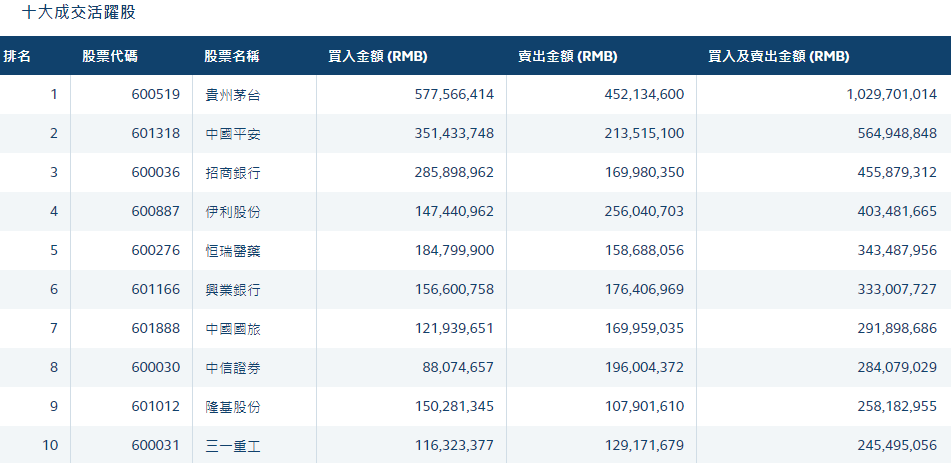Click the 中信證券 stock name
Image resolution: width=951 pixels, height=463 pixels.
233,368
